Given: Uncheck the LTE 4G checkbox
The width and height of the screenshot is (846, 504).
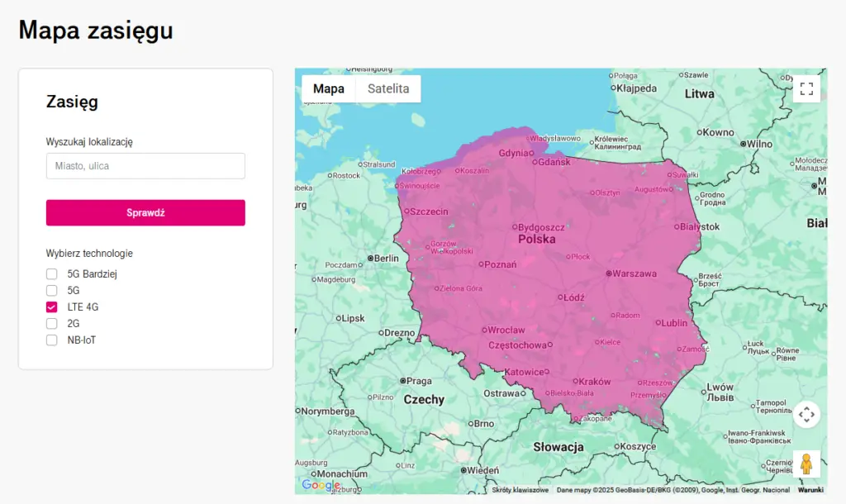Looking at the screenshot, I should [x=52, y=307].
